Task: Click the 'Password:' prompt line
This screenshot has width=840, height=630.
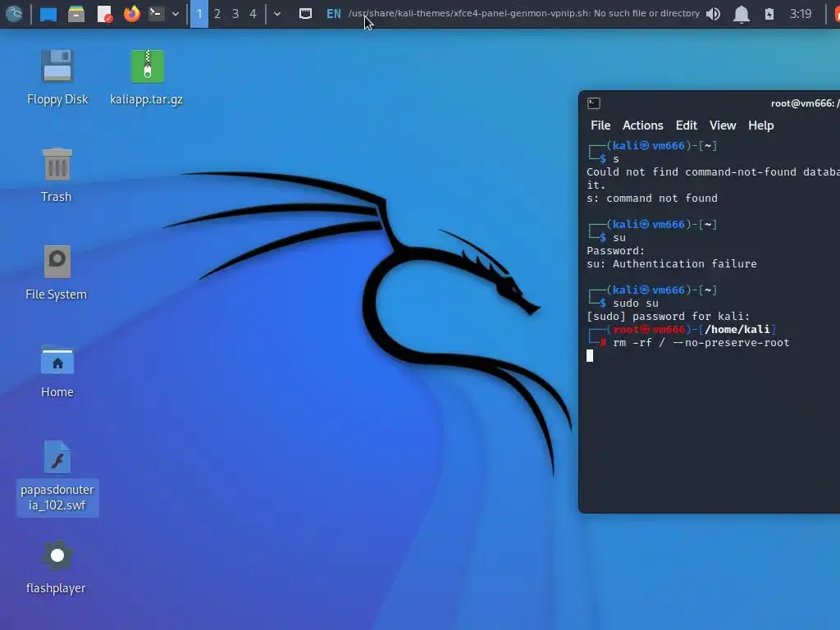Action: click(x=615, y=251)
